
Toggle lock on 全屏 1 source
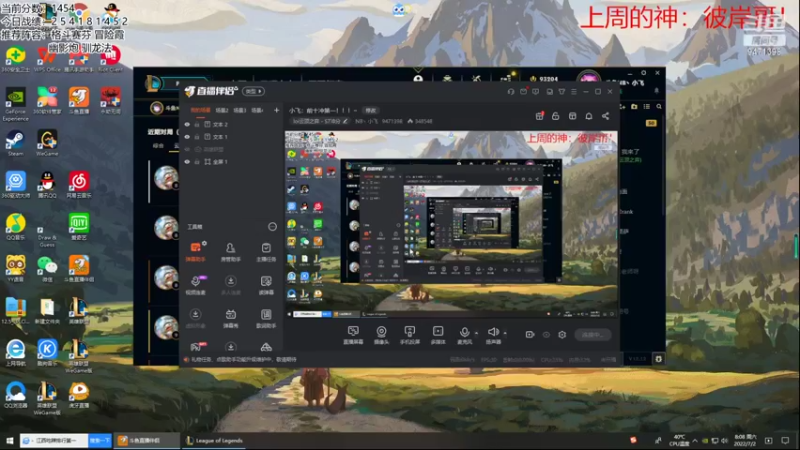coord(197,162)
